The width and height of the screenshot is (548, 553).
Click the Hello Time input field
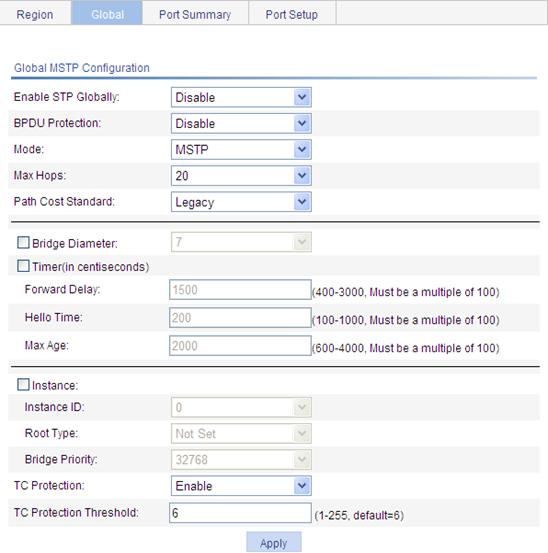240,317
